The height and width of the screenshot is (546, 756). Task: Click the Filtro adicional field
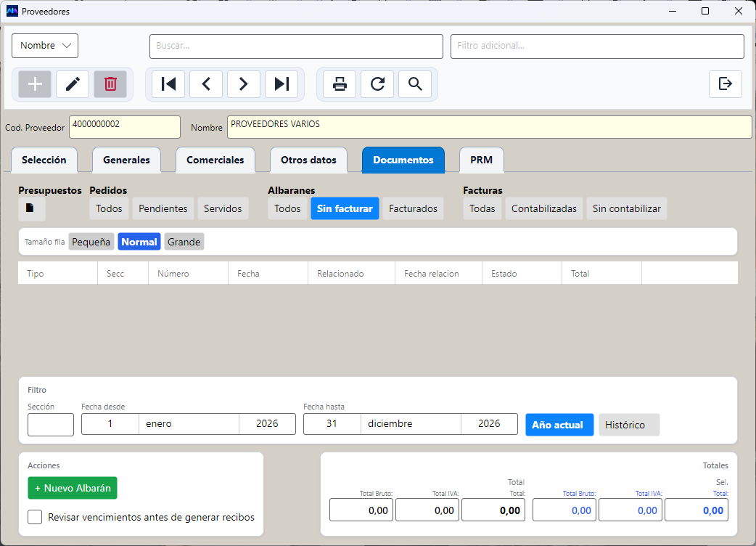[597, 46]
